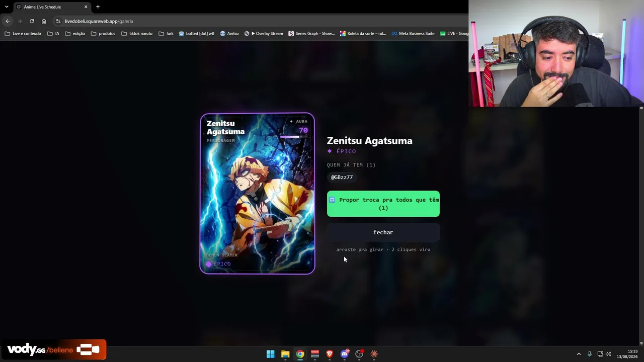Click the Zenitsu Agatsuma heading text
644x362 pixels.
click(370, 141)
